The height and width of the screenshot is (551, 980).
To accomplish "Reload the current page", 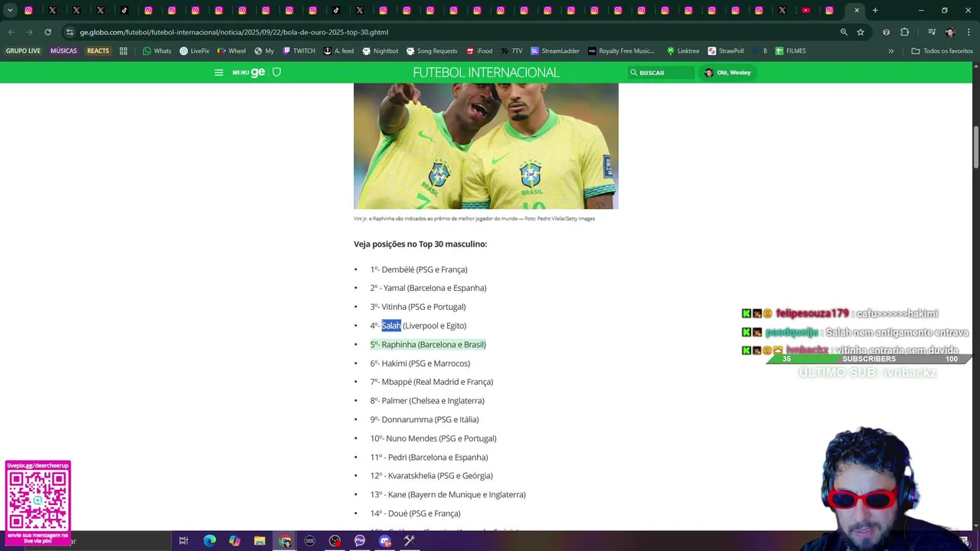I will pyautogui.click(x=47, y=32).
